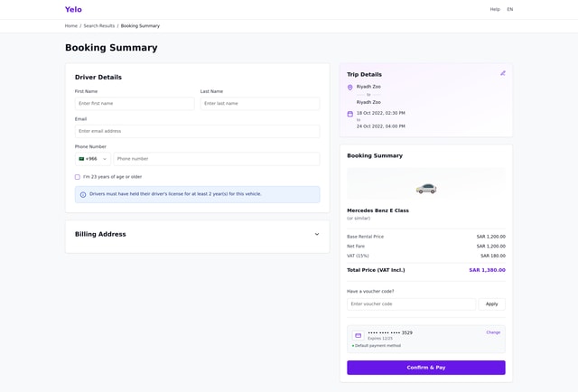
Task: Click the "Have a voucher code?" text
Action: [x=370, y=292]
